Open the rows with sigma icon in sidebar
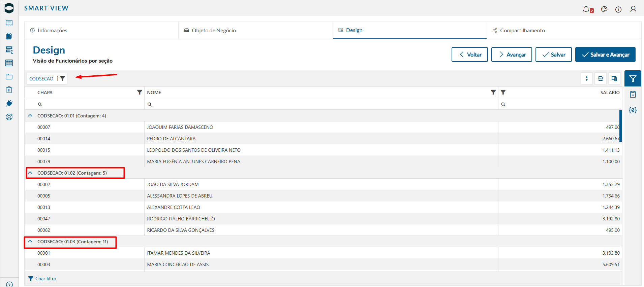Screen dimensions: 644x287 coord(9,50)
